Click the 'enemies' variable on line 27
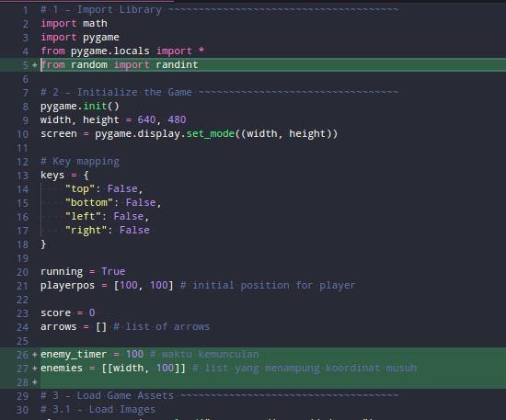Viewport: 506px width, 420px height. click(x=62, y=369)
